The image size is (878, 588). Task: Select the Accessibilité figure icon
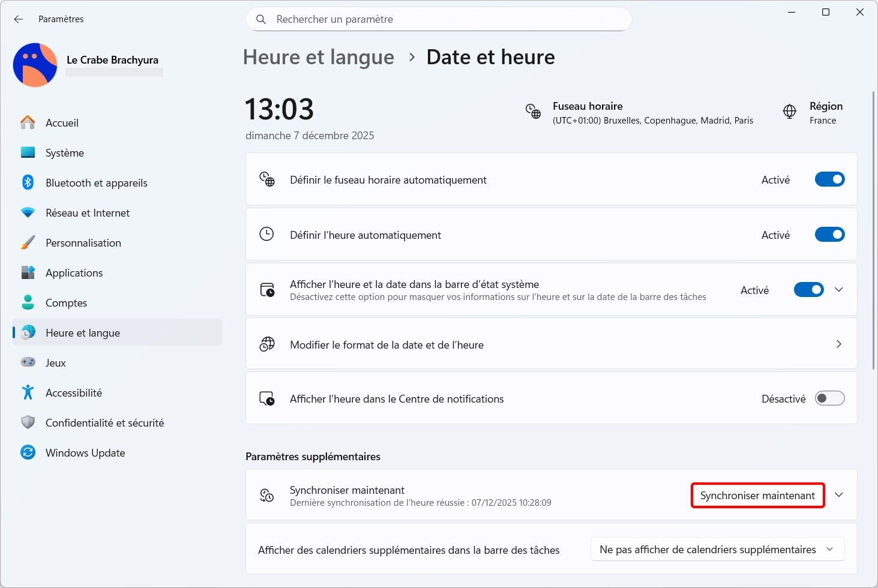click(28, 392)
